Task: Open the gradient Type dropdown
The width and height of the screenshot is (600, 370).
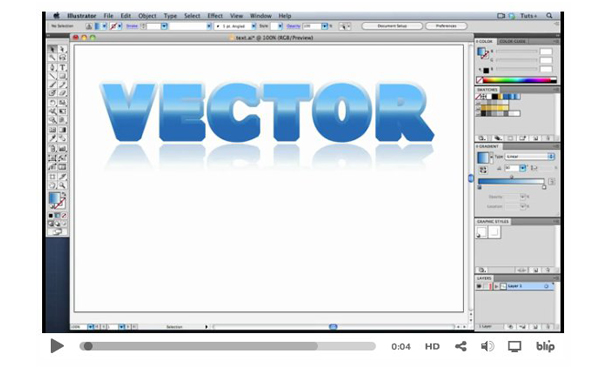Action: (530, 156)
